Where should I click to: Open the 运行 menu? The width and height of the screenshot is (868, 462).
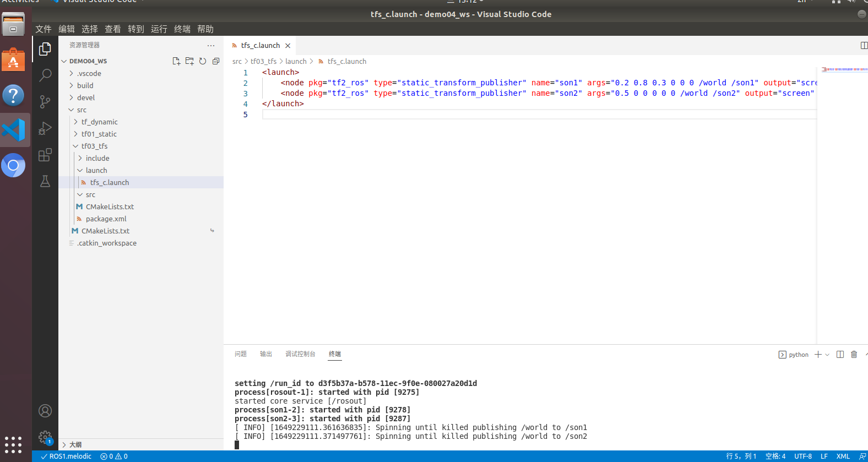(x=159, y=29)
